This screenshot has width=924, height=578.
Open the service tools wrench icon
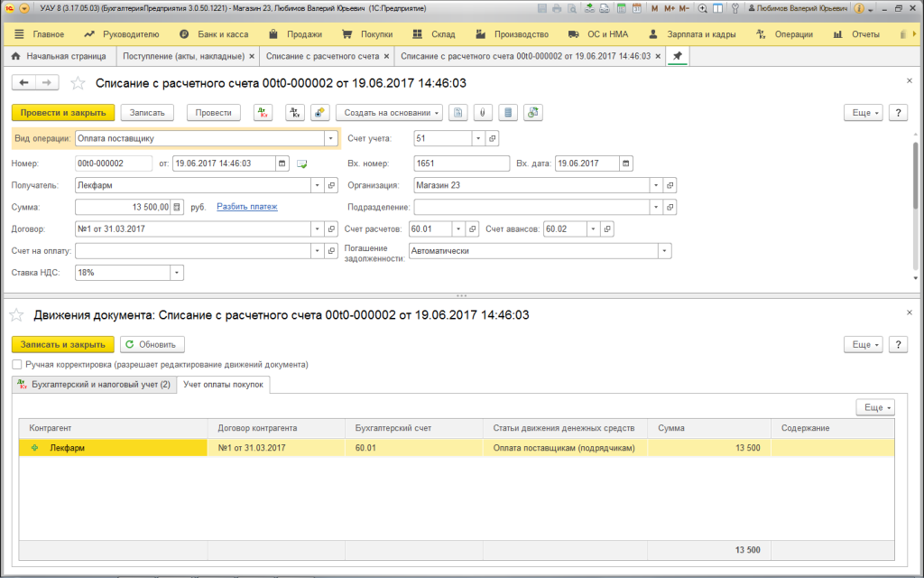(x=735, y=9)
